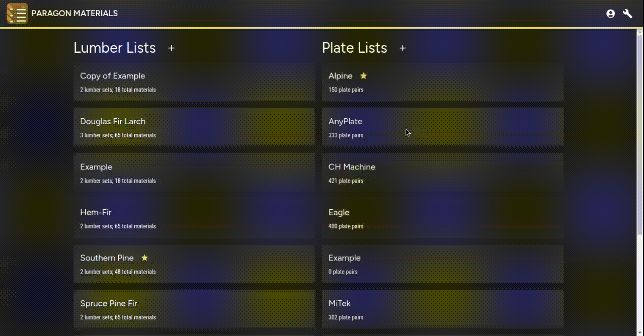The width and height of the screenshot is (644, 336).
Task: Open the Eagle plate list
Action: click(442, 218)
